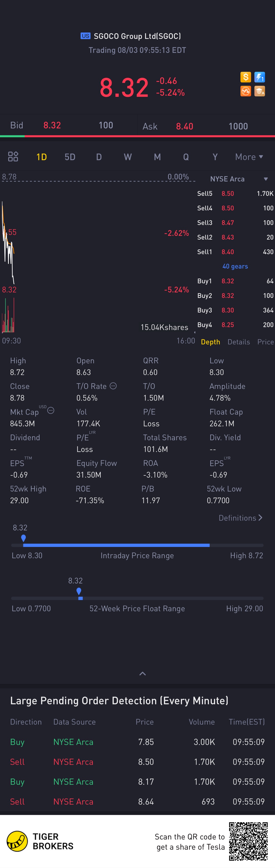Viewport: 275px width, 868px height.
Task: Click the Mkt Cap currency info icon
Action: click(x=51, y=410)
